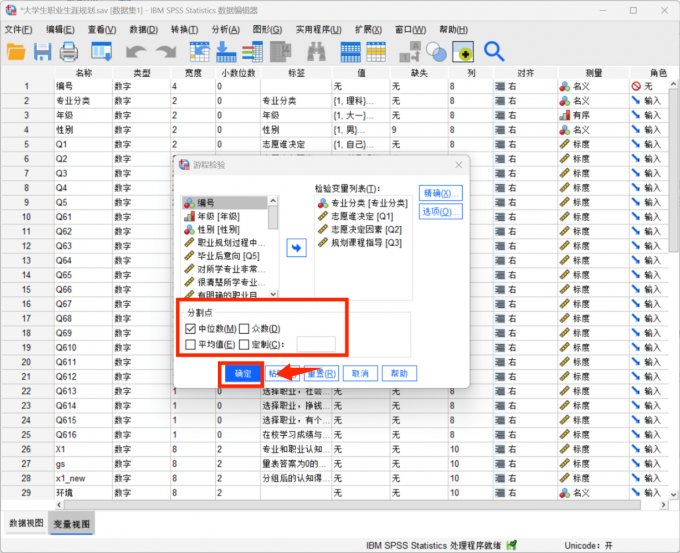
Task: Enable the 众数(D) checkbox
Action: pos(244,329)
